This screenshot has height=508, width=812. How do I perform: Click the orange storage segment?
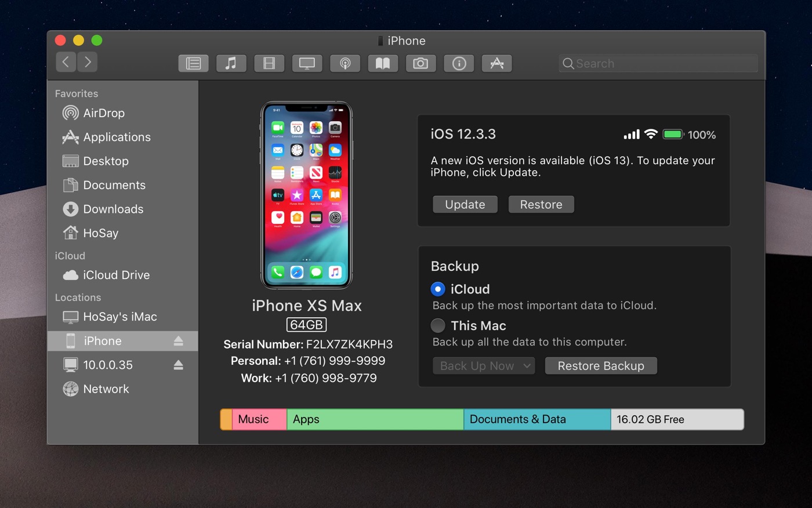click(226, 419)
